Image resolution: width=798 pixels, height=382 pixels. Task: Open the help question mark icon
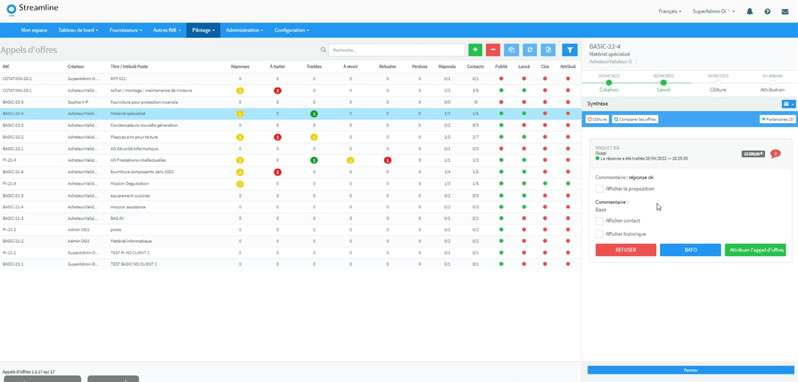[767, 11]
